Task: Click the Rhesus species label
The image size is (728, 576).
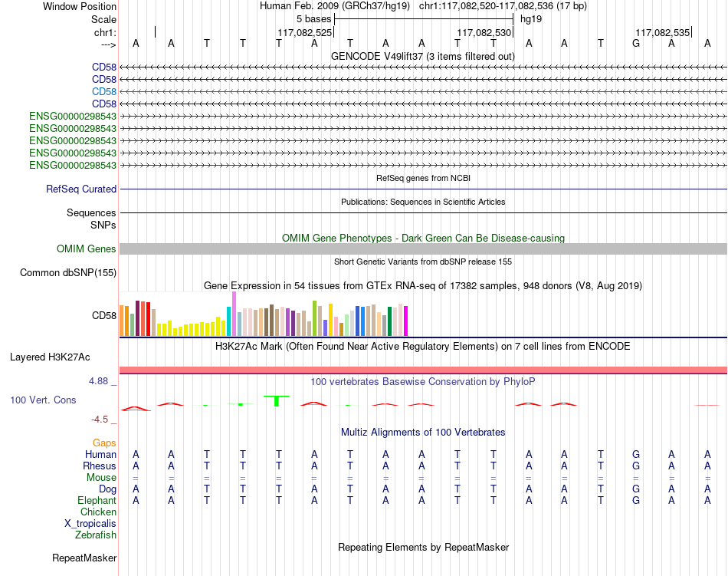Action: tap(100, 466)
